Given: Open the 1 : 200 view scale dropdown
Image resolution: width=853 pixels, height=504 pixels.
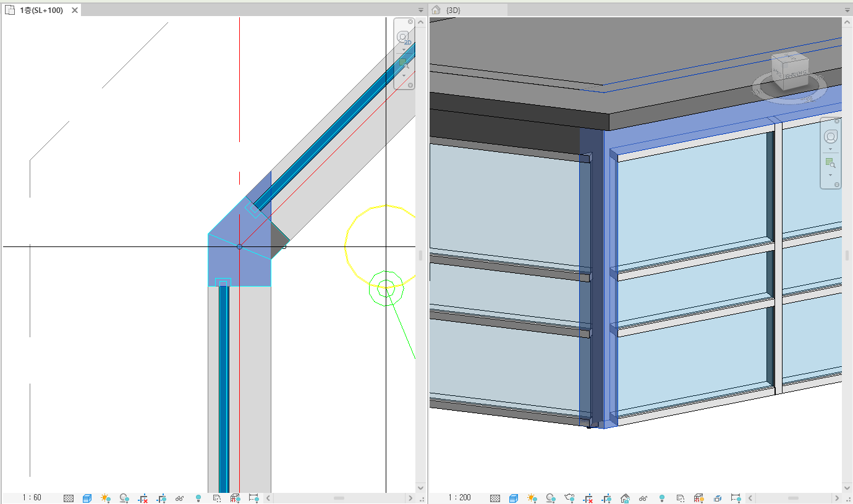Looking at the screenshot, I should click(x=459, y=498).
